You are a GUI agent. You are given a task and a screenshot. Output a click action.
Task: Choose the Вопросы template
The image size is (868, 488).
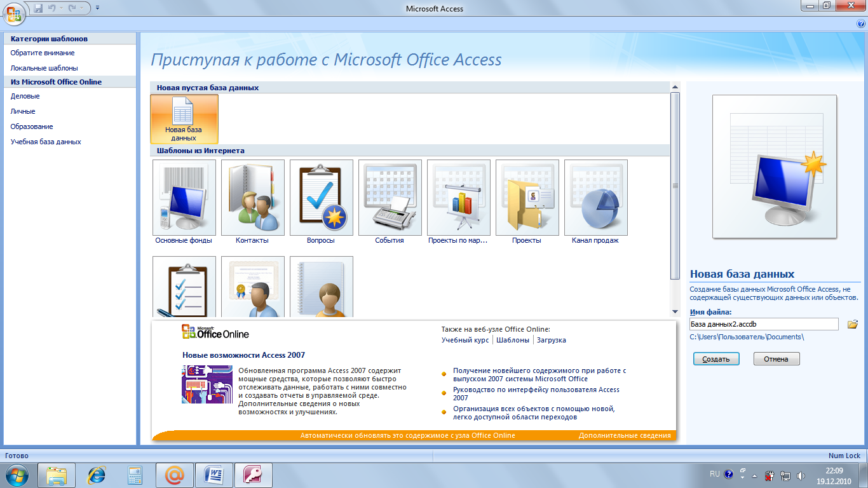tap(321, 202)
